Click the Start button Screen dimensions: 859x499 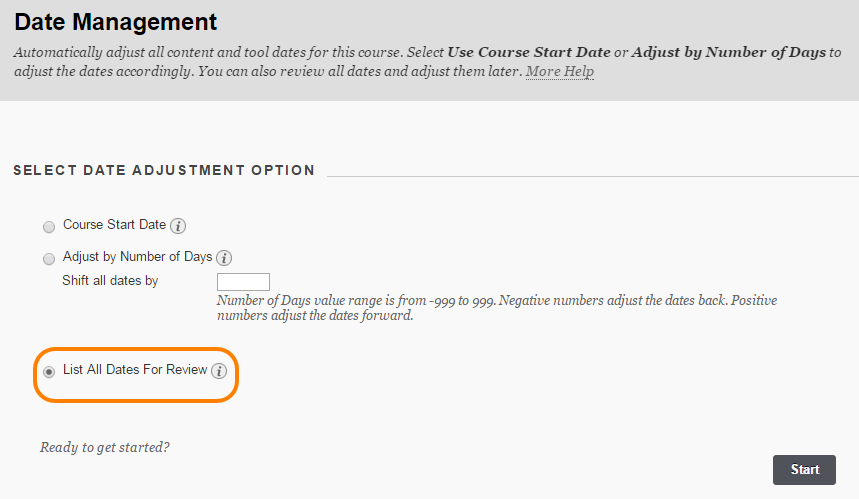(804, 469)
